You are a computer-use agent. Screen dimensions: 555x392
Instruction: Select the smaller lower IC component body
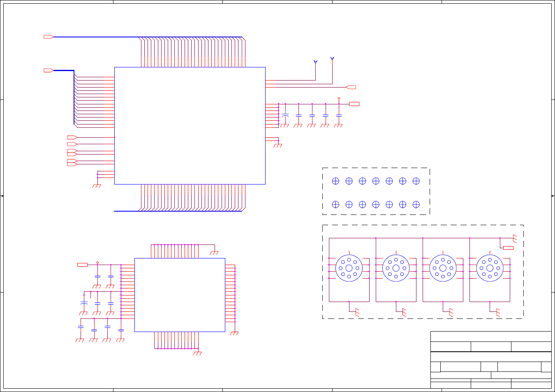click(180, 295)
